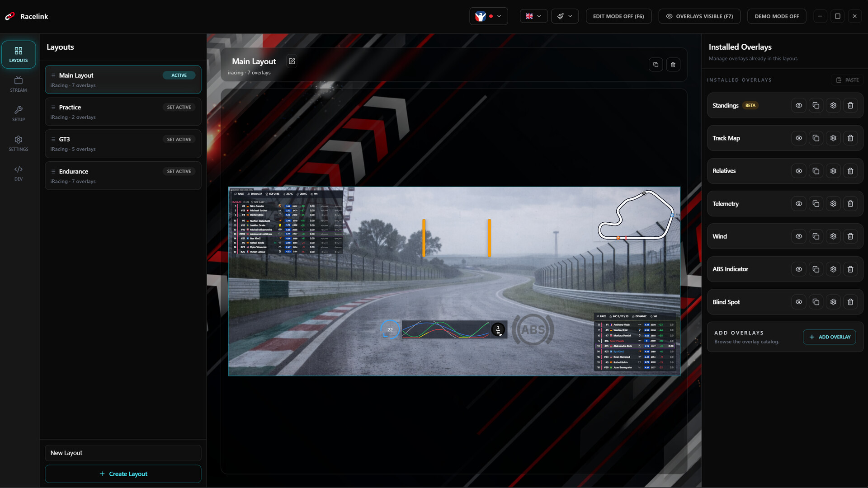Open the language flag dropdown

pos(533,16)
